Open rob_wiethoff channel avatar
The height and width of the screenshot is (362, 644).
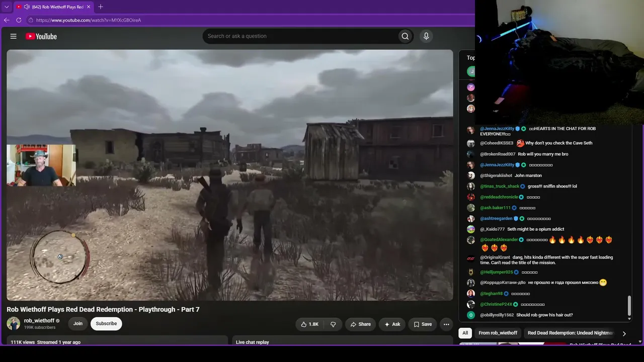(13, 323)
